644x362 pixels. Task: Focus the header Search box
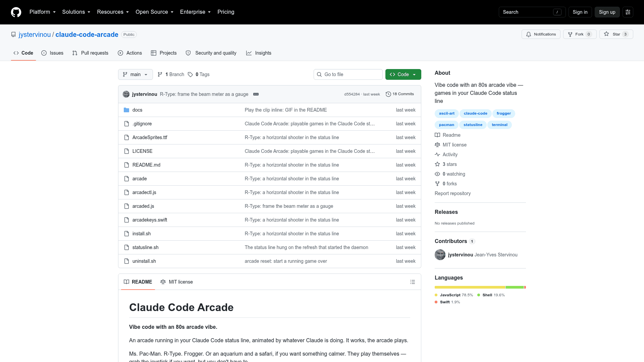click(532, 12)
